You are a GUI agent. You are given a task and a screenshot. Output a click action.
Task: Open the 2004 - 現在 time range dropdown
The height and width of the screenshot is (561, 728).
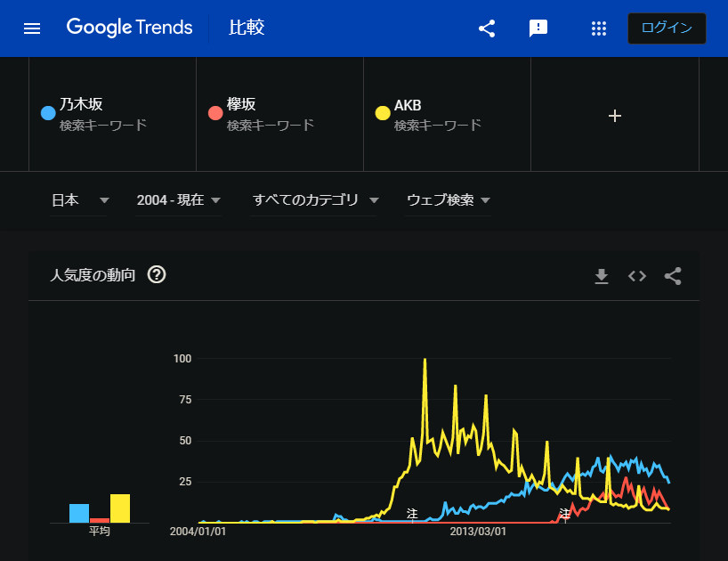[179, 200]
